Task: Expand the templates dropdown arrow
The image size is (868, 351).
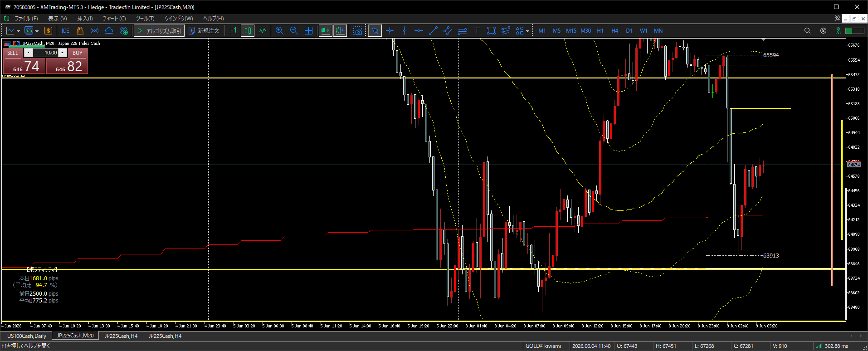Action: click(37, 31)
